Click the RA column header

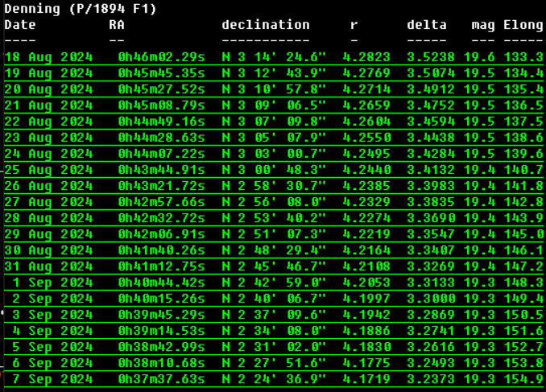tap(117, 25)
